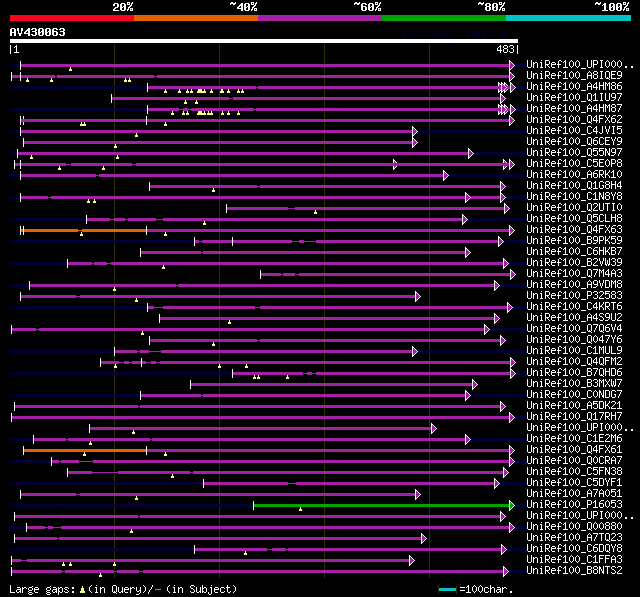
Task: Select the UniRef100_C1N8Y8 label
Action: click(x=574, y=197)
